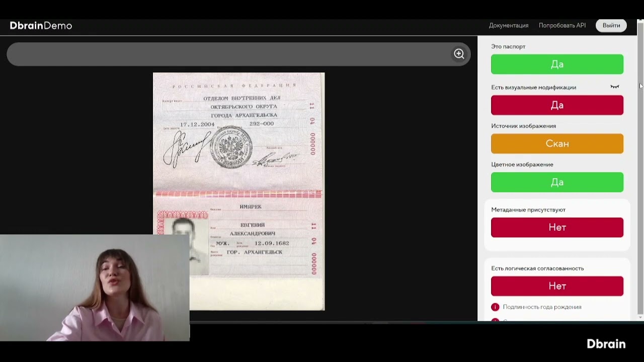Click the zoom-in magnifier icon
Screen dimensions: 644x362
tap(459, 54)
